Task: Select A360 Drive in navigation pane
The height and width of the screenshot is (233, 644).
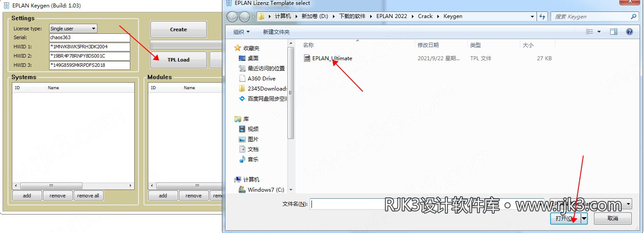Action: [x=258, y=78]
